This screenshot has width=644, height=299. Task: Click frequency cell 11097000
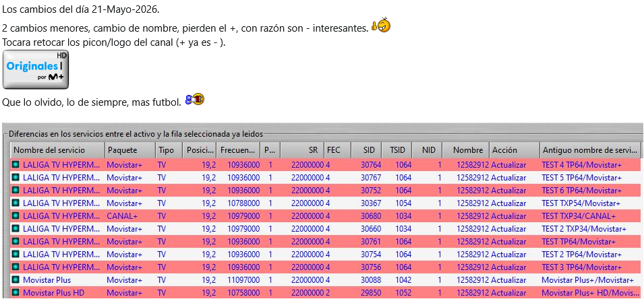click(243, 279)
